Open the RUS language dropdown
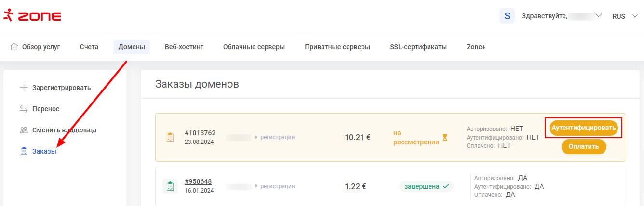 [x=625, y=16]
